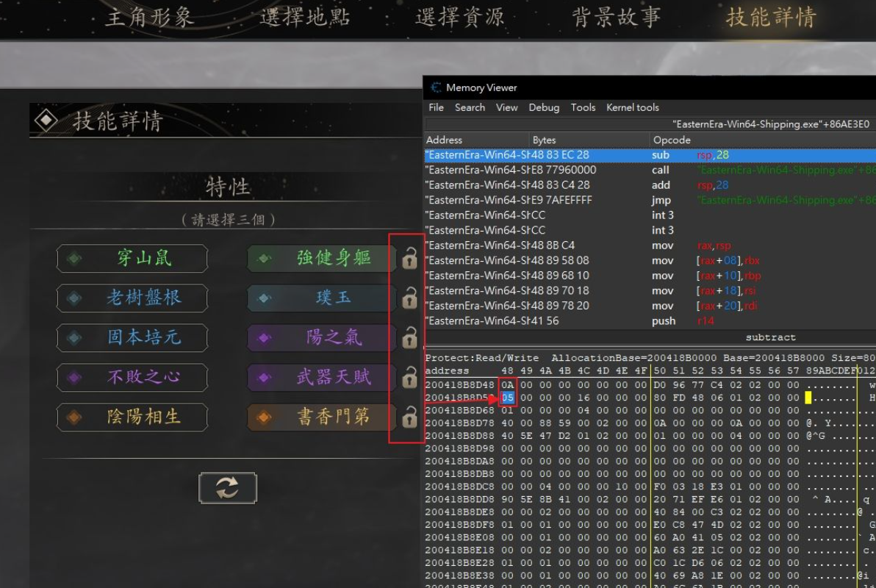Screen dimensions: 876x588
Task: Select the mov [rax+08],rbx row
Action: 650,260
